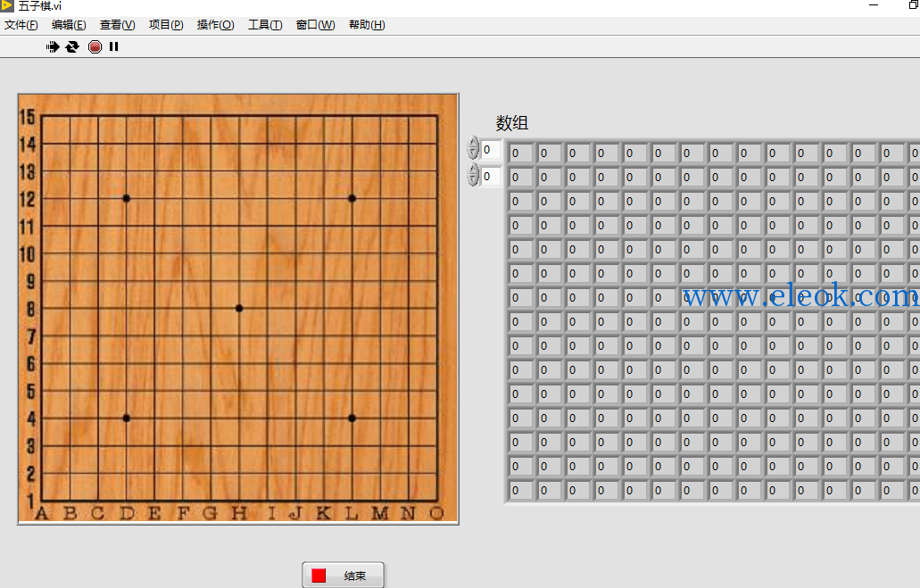Open the 工具(T) menu

click(265, 25)
